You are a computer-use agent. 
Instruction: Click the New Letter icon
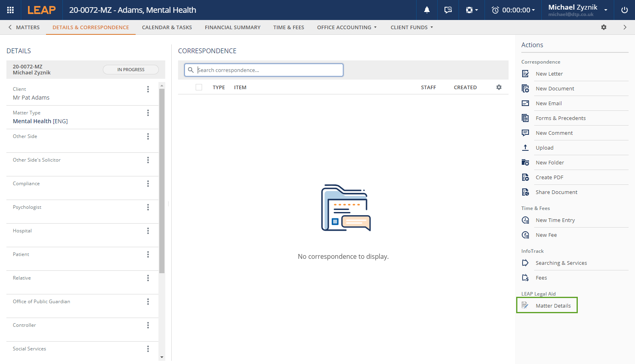click(525, 74)
